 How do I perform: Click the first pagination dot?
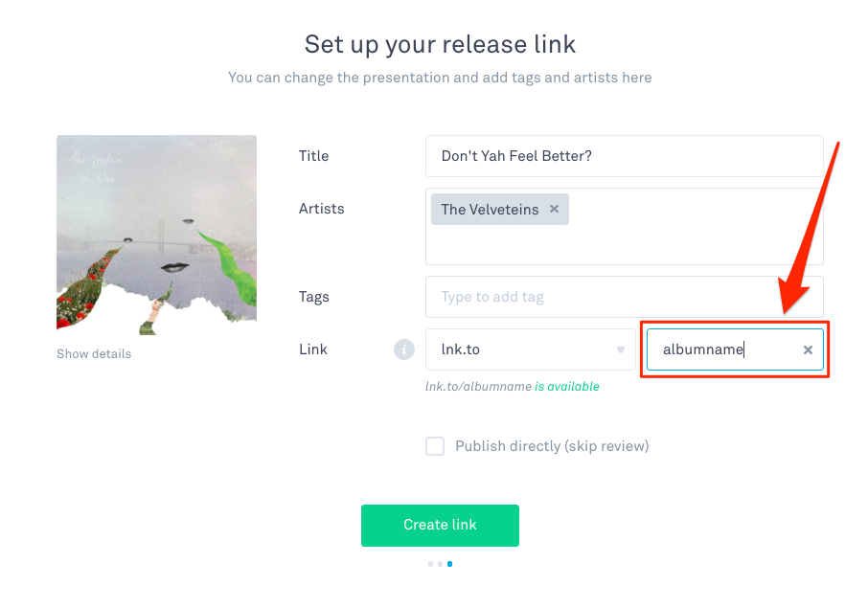(430, 564)
